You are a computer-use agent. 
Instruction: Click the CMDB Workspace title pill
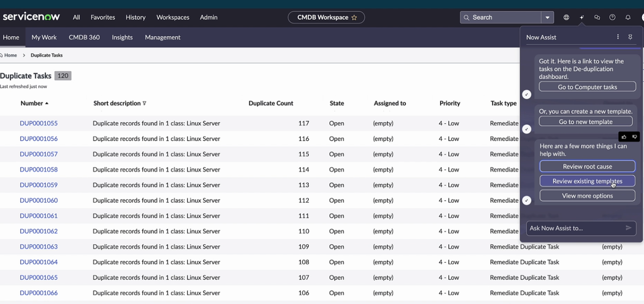pos(326,17)
